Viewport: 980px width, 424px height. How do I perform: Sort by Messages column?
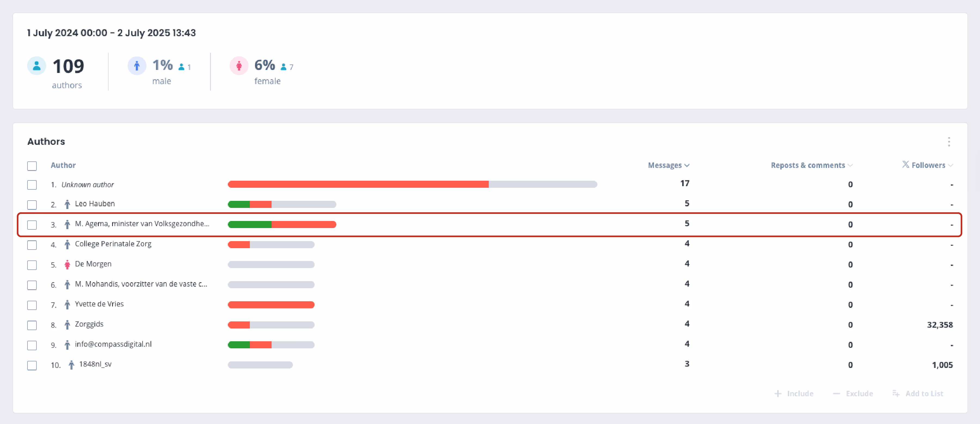click(x=668, y=165)
